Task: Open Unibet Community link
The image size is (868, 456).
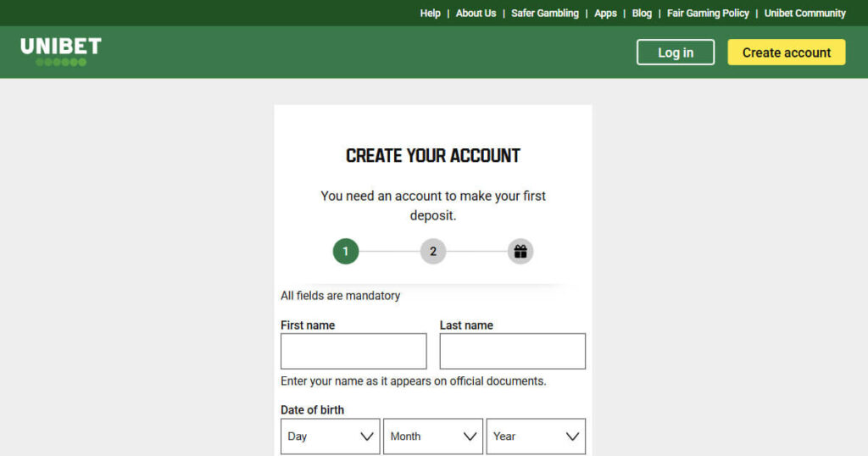Action: pos(805,14)
